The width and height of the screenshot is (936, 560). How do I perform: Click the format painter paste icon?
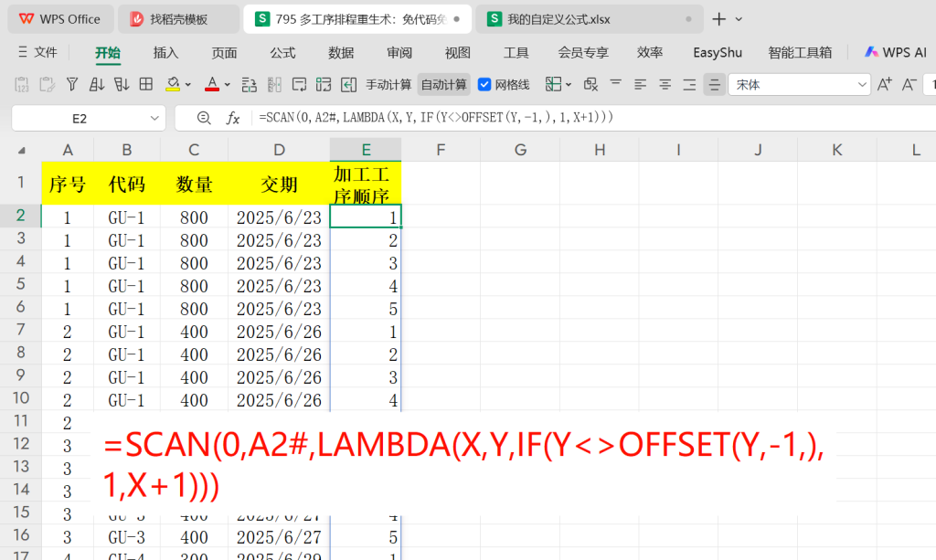[47, 85]
